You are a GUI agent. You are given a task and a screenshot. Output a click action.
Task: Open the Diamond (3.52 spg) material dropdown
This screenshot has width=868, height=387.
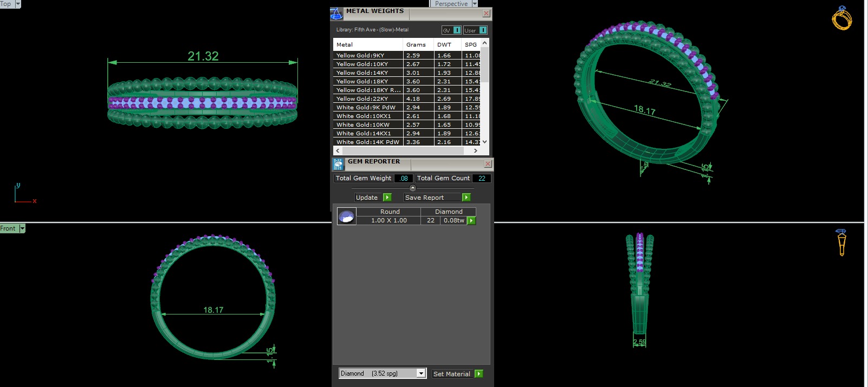[x=421, y=373]
